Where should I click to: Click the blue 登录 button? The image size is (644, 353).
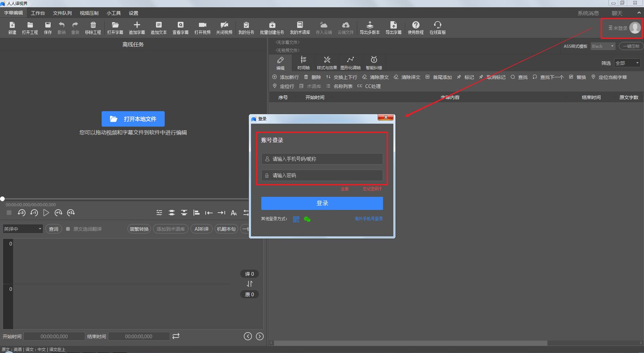(x=322, y=203)
